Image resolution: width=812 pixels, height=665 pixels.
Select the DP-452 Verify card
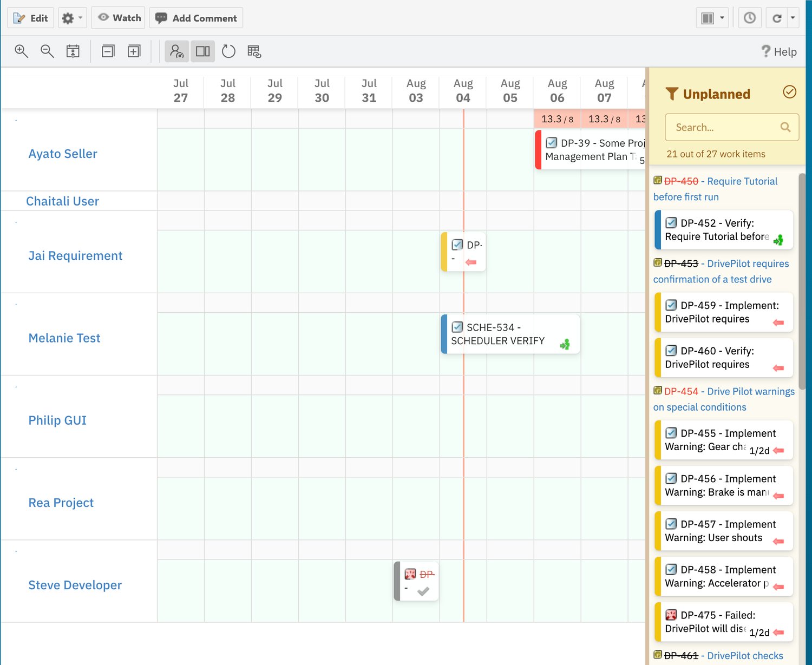724,230
